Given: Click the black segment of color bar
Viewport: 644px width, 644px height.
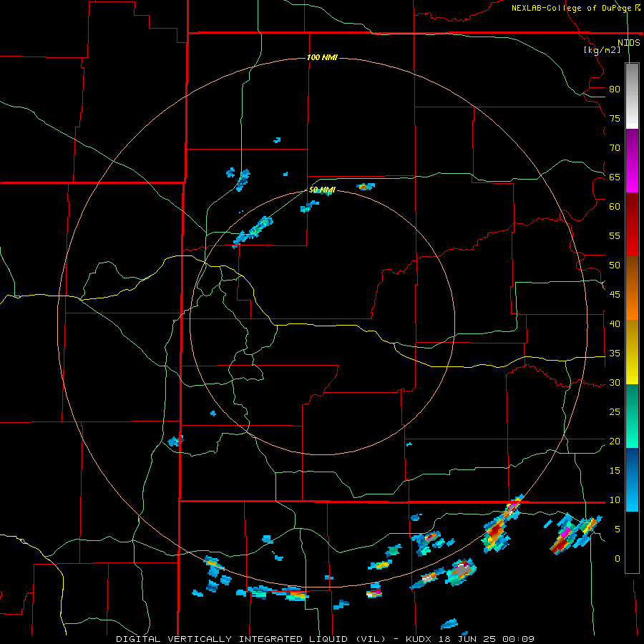Looking at the screenshot, I should 632,542.
